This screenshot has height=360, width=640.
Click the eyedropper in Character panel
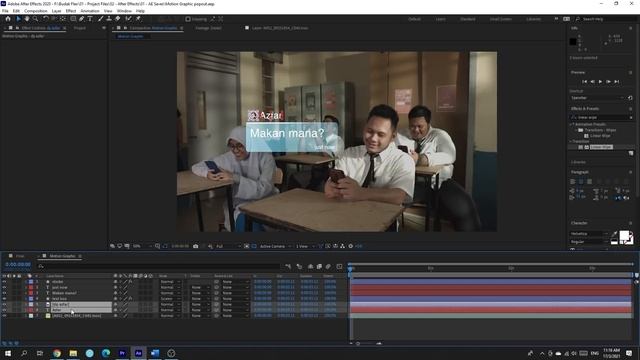(615, 234)
